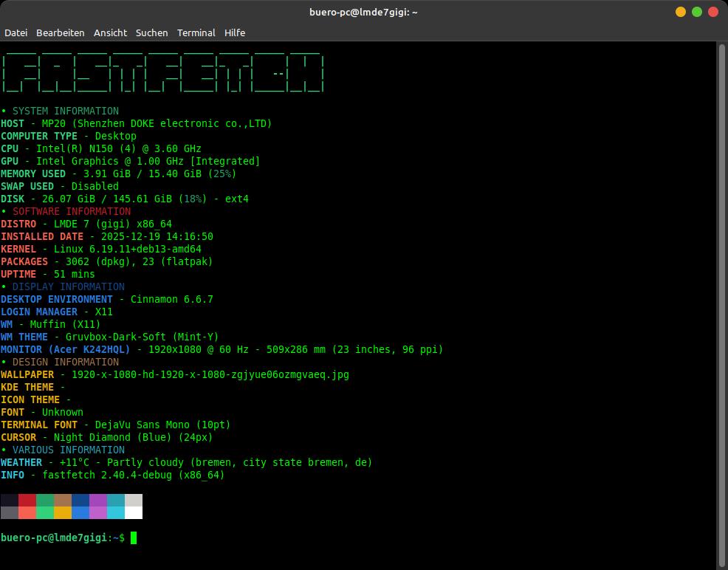Click the window title buero-pc@lmde7gigi: ~

coord(363,12)
